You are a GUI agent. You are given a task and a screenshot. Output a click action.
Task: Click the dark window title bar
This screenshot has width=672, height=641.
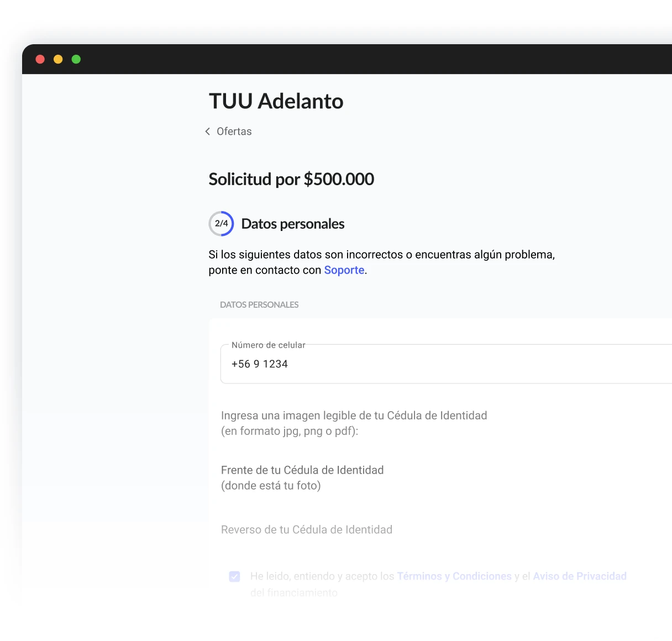pos(347,59)
